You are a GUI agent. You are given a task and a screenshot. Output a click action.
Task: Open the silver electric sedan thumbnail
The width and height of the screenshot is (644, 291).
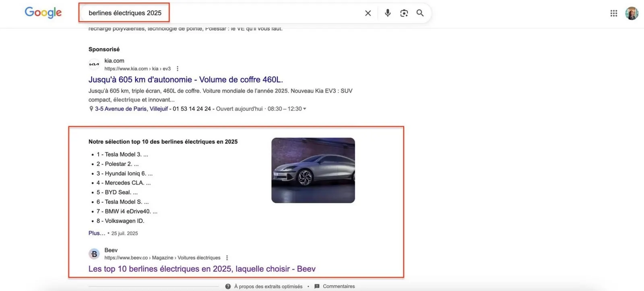click(313, 170)
